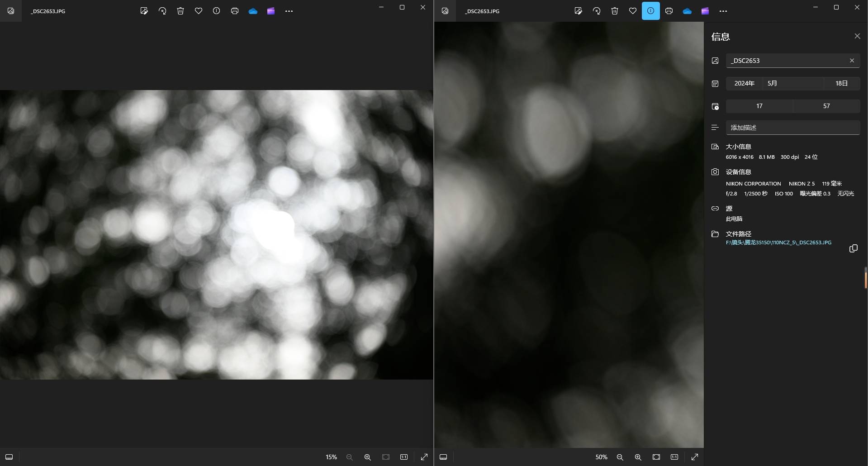The height and width of the screenshot is (466, 868).
Task: Toggle off the highlighted info panel button
Action: [x=650, y=11]
